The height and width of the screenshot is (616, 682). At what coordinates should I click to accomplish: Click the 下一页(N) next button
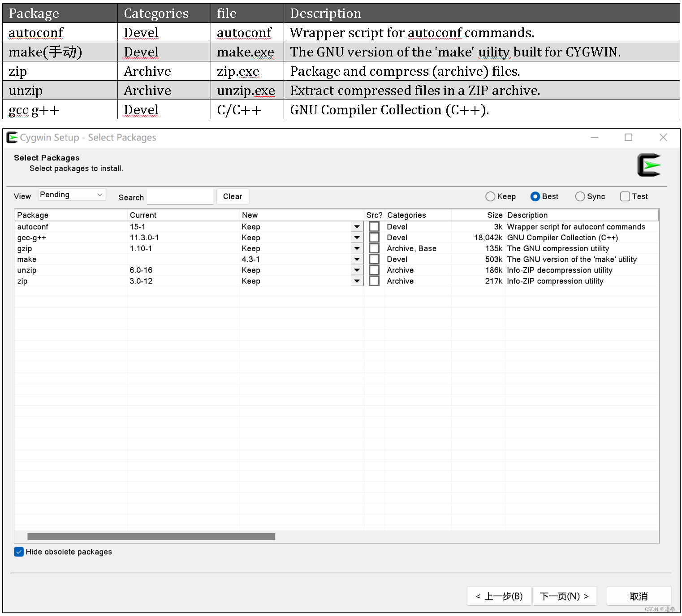565,596
